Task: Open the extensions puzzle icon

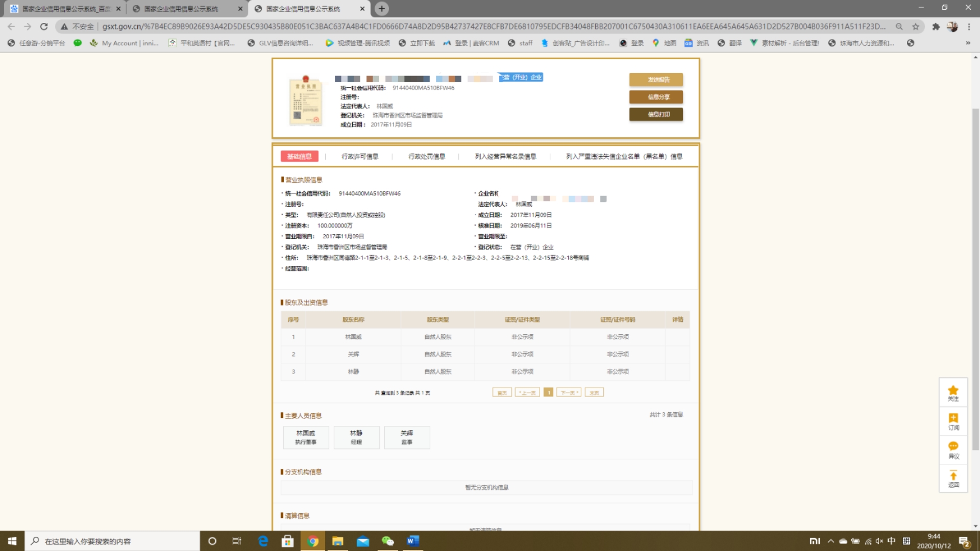Action: click(x=936, y=27)
